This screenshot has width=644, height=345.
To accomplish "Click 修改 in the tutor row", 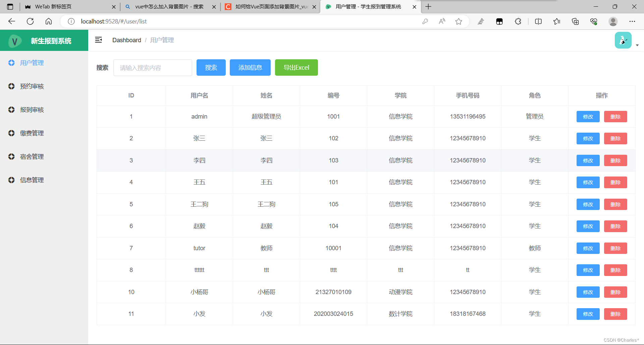I will point(588,248).
